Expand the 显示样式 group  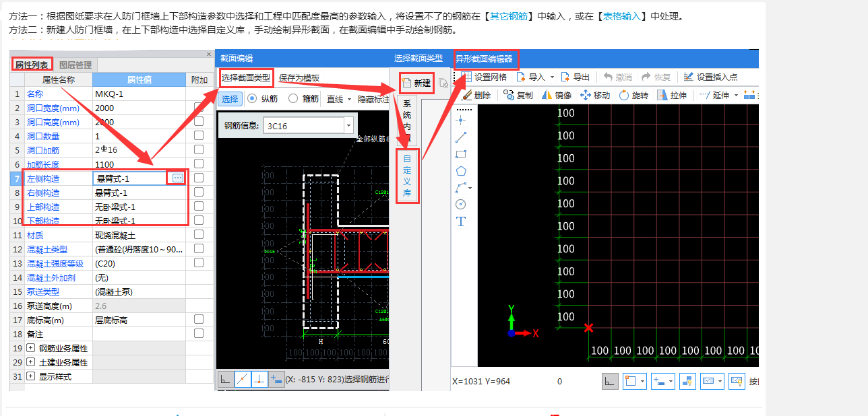coord(30,376)
